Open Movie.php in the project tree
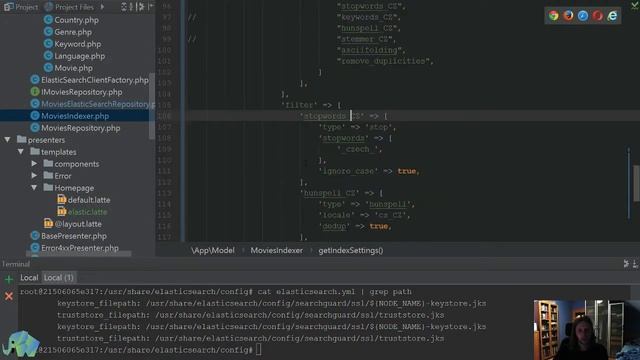 click(x=73, y=68)
